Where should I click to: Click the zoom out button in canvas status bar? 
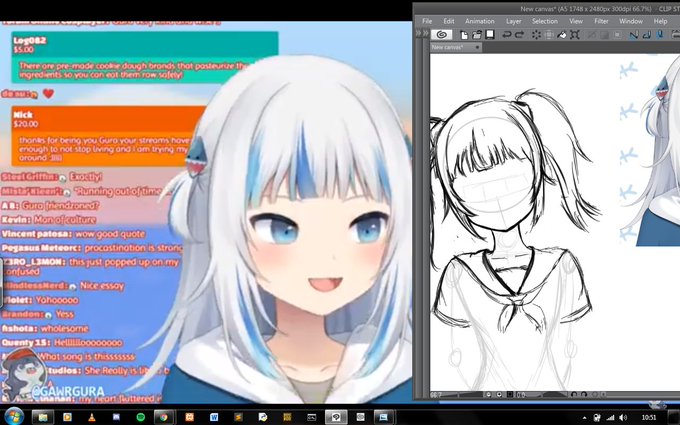tap(489, 394)
